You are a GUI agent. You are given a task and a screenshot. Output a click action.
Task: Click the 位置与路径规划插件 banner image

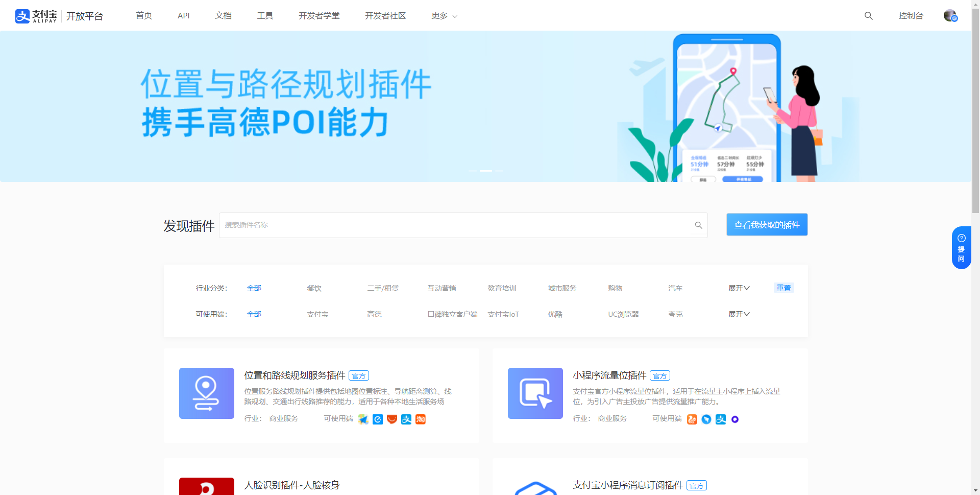[485, 106]
